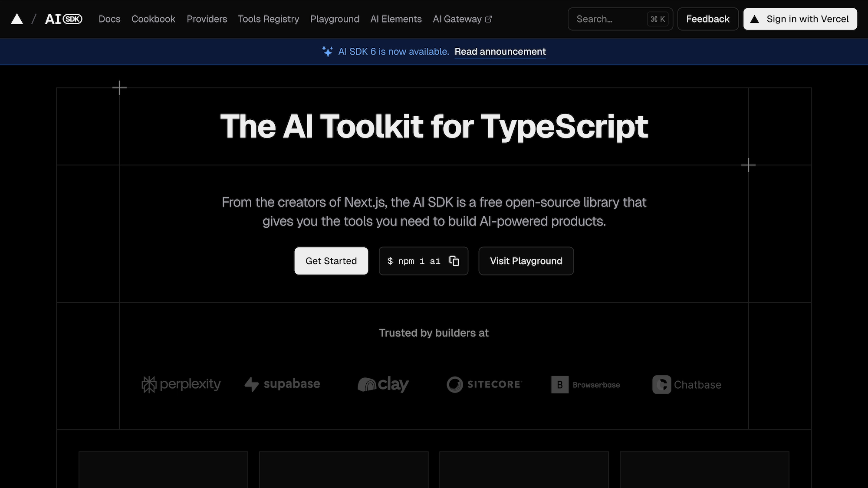Click the Sitecore logo
The height and width of the screenshot is (488, 868).
click(483, 384)
